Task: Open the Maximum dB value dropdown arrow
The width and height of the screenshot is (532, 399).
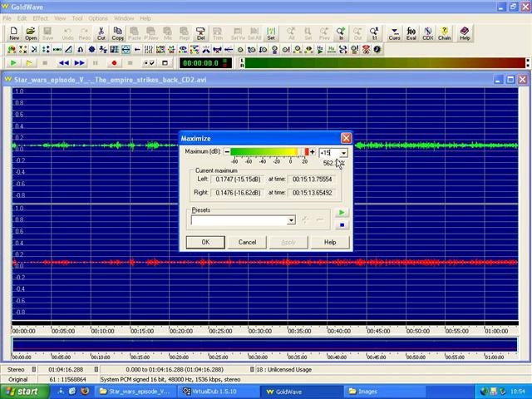Action: point(343,153)
